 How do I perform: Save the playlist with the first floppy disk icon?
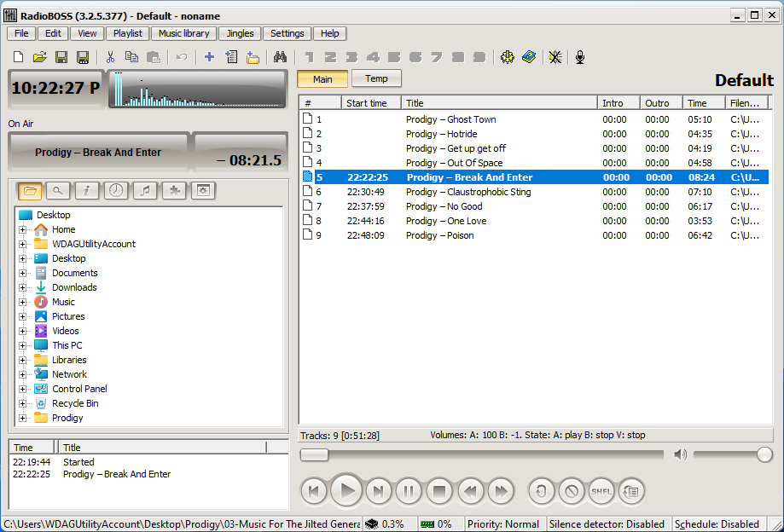61,57
